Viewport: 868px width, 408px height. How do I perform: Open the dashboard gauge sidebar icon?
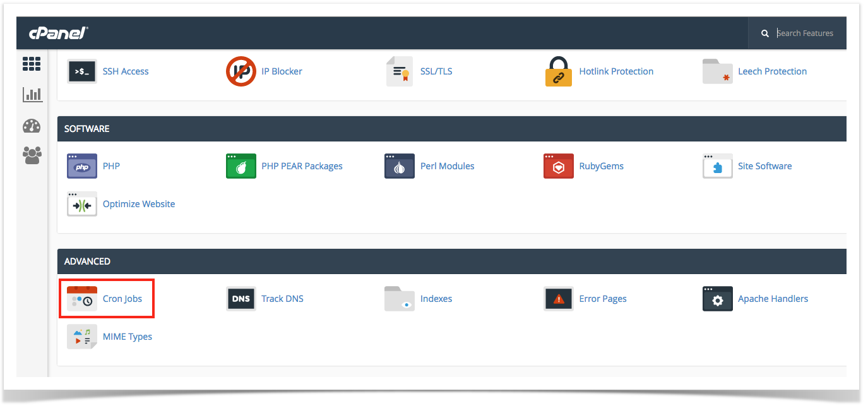pos(32,126)
